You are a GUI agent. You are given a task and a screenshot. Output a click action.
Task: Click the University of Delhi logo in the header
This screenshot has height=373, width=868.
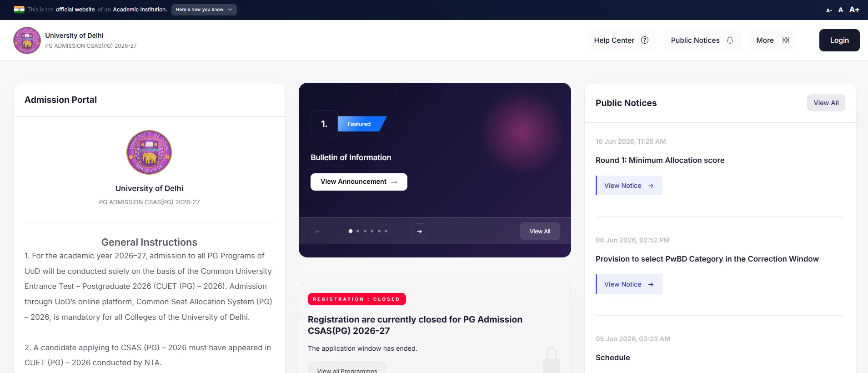point(27,40)
